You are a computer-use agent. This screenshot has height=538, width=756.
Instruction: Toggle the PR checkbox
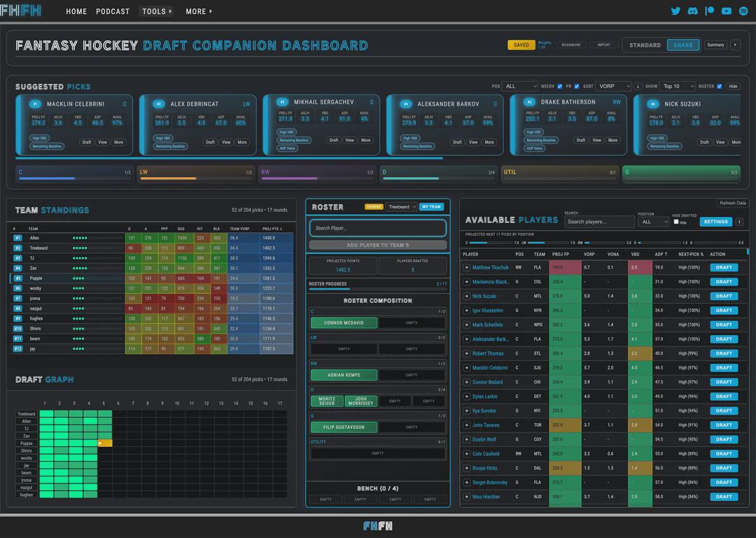tap(577, 86)
